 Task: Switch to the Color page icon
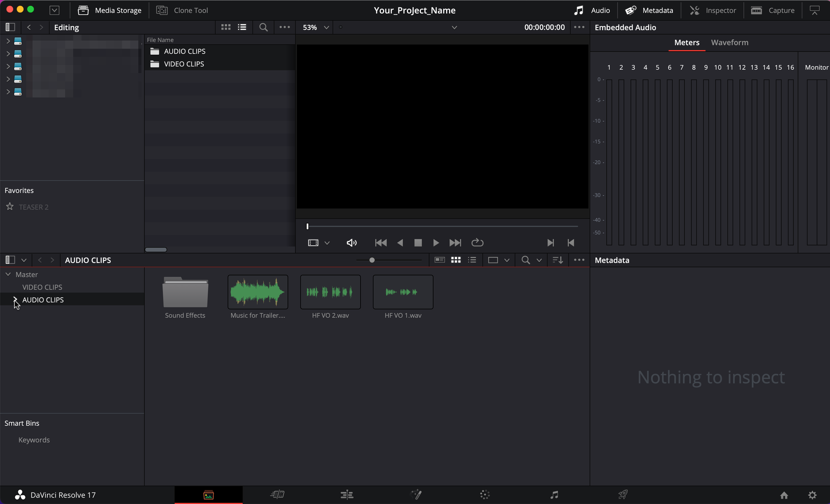click(x=485, y=494)
